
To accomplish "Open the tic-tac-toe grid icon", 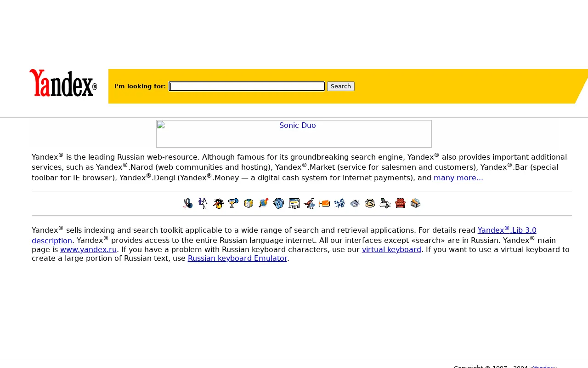I will click(x=339, y=203).
